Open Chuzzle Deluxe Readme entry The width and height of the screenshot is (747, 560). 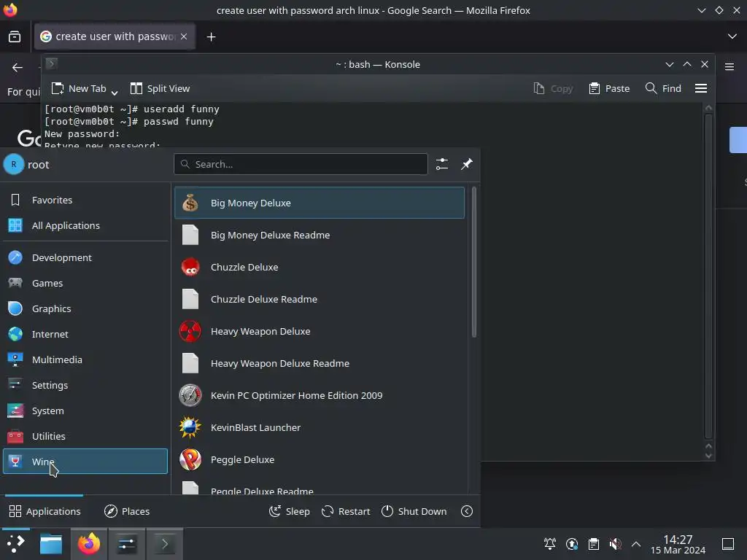coord(320,299)
